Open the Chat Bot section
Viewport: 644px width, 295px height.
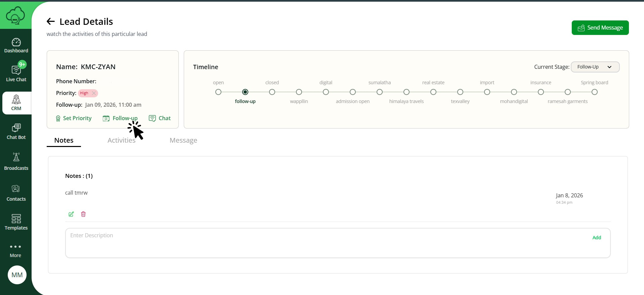point(16,132)
